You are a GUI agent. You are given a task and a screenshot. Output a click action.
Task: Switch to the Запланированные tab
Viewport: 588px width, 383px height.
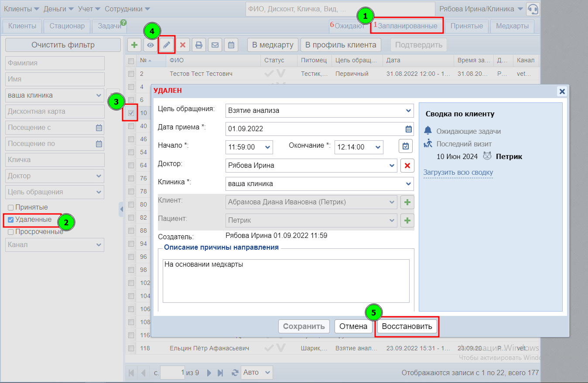tap(407, 26)
